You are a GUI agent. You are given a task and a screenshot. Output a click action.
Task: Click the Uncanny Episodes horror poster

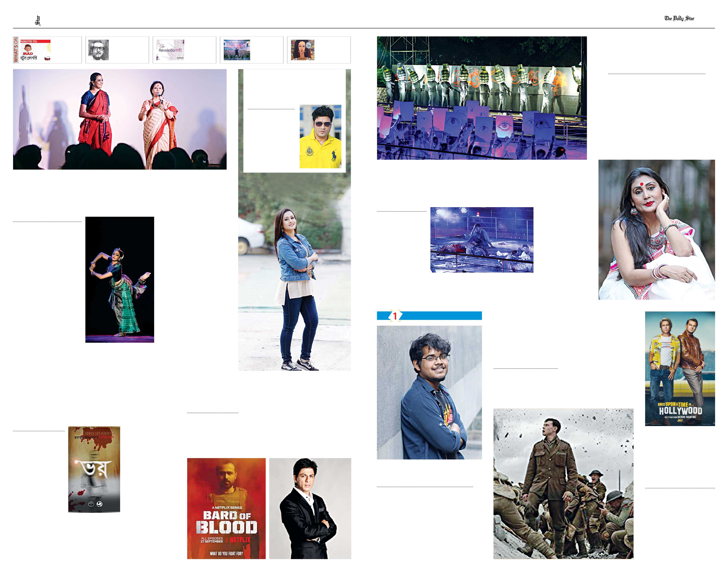(94, 469)
